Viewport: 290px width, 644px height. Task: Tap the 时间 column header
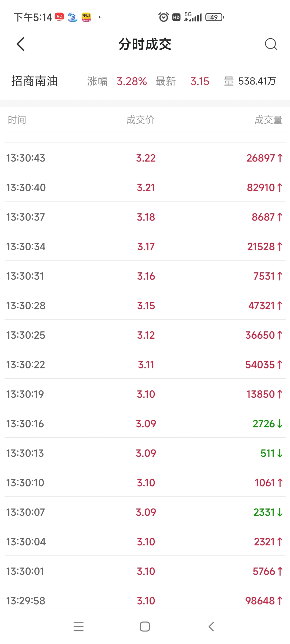(17, 120)
